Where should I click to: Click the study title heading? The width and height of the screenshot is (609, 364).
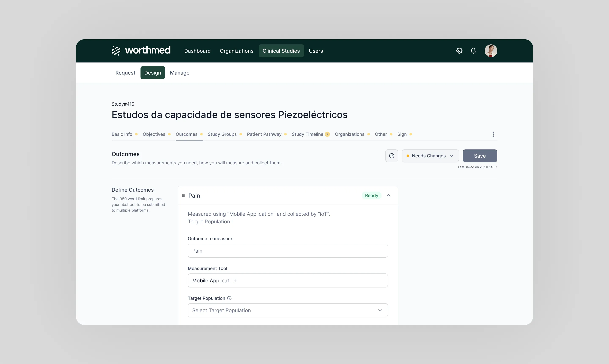[229, 115]
